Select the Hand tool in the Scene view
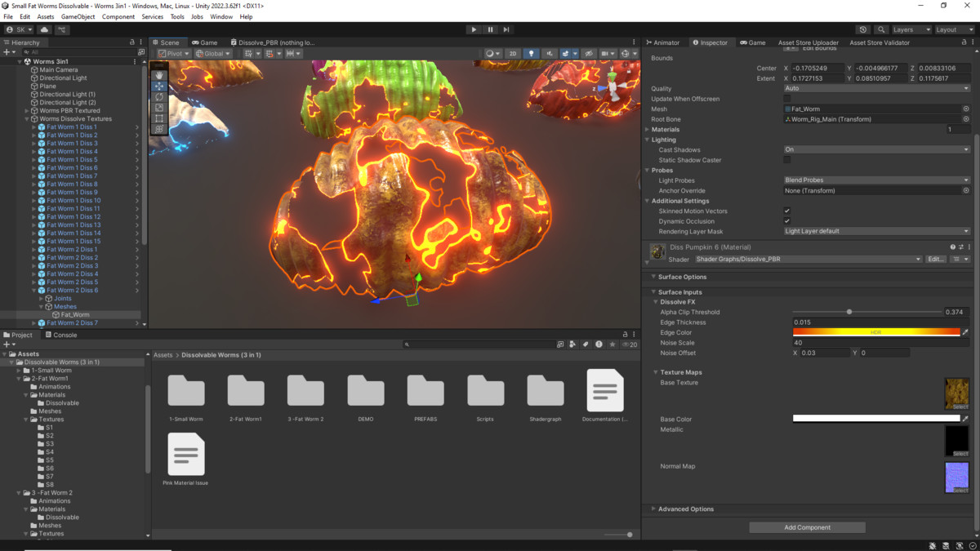Image resolution: width=980 pixels, height=551 pixels. [159, 75]
